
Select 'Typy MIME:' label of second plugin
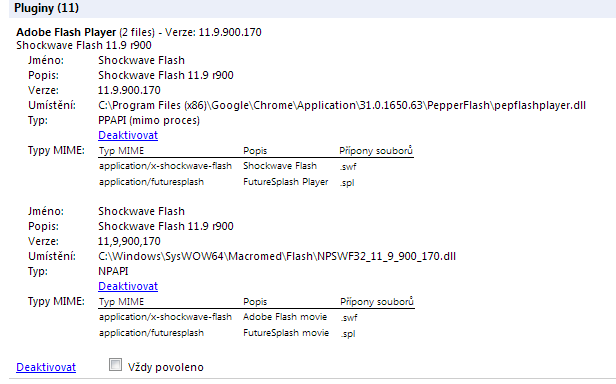[x=56, y=301]
